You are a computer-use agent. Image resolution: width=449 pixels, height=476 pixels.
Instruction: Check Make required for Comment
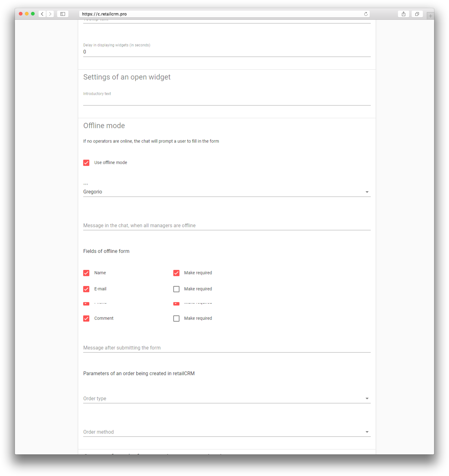[176, 319]
